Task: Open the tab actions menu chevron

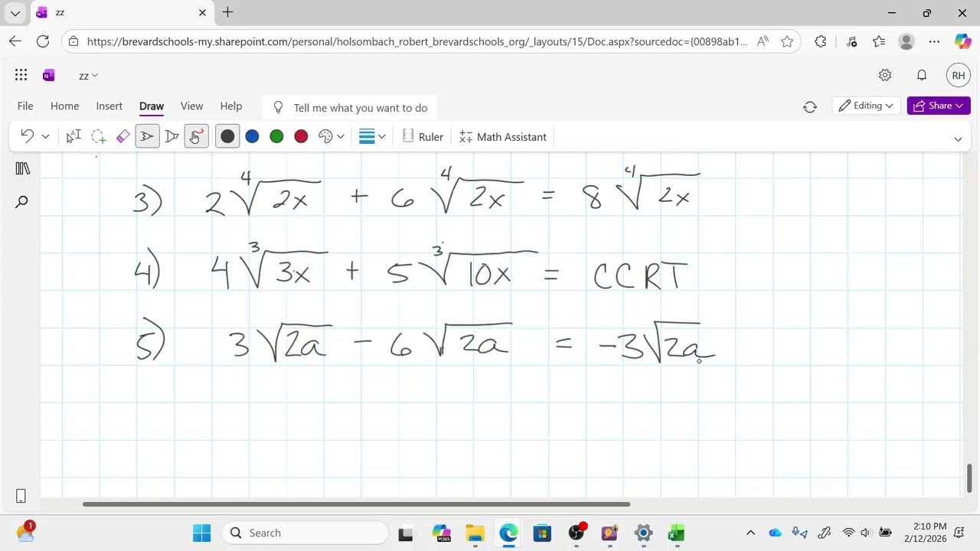Action: (15, 13)
